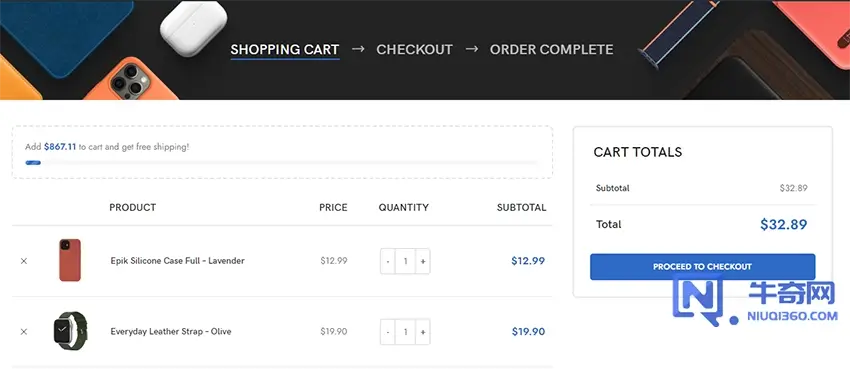Increase quantity of Everyday Leather Strap
This screenshot has height=379, width=850.
tap(423, 332)
